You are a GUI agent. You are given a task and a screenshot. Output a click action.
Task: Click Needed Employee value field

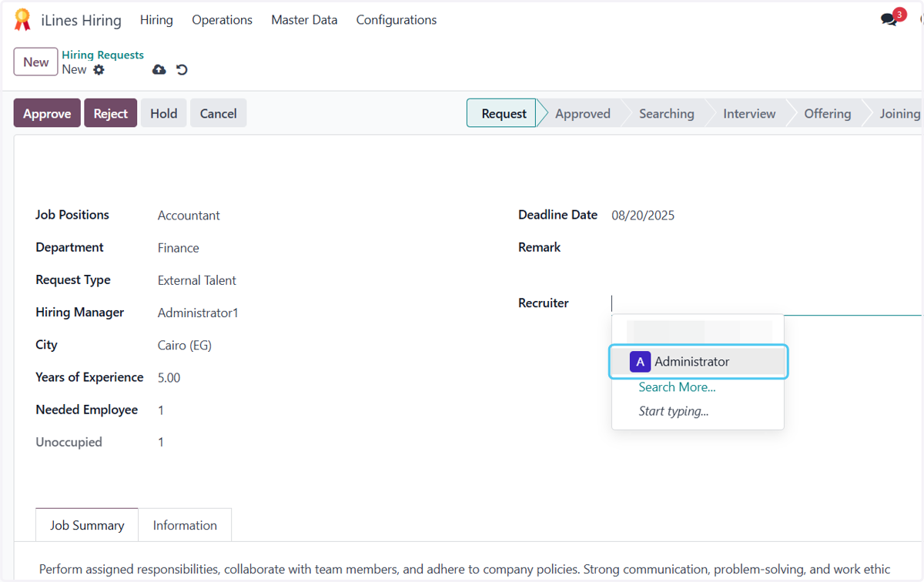click(161, 410)
